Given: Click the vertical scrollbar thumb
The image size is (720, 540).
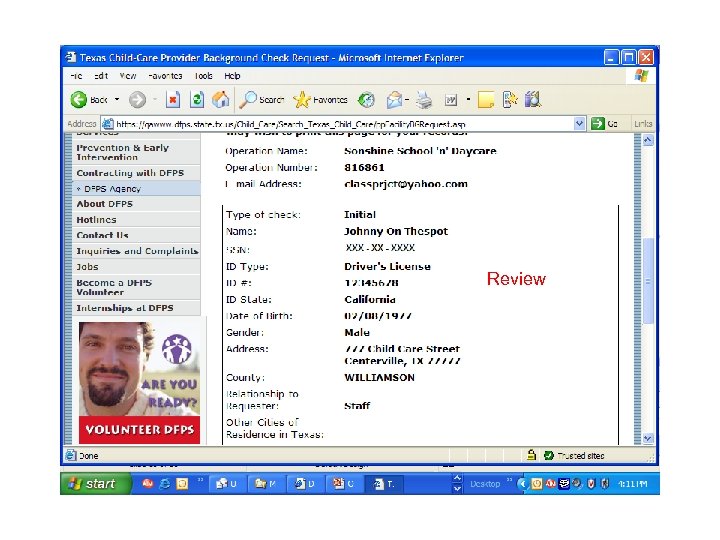Looking at the screenshot, I should pos(648,281).
